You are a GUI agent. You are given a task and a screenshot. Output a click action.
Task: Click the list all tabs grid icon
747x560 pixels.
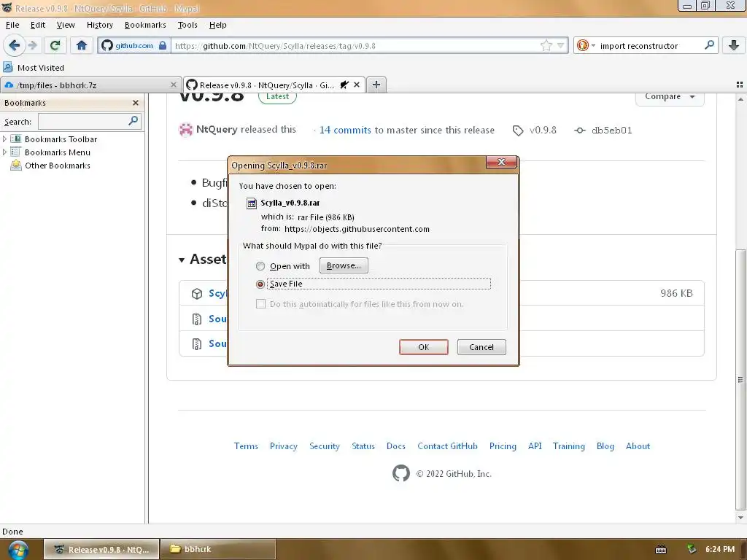(740, 85)
